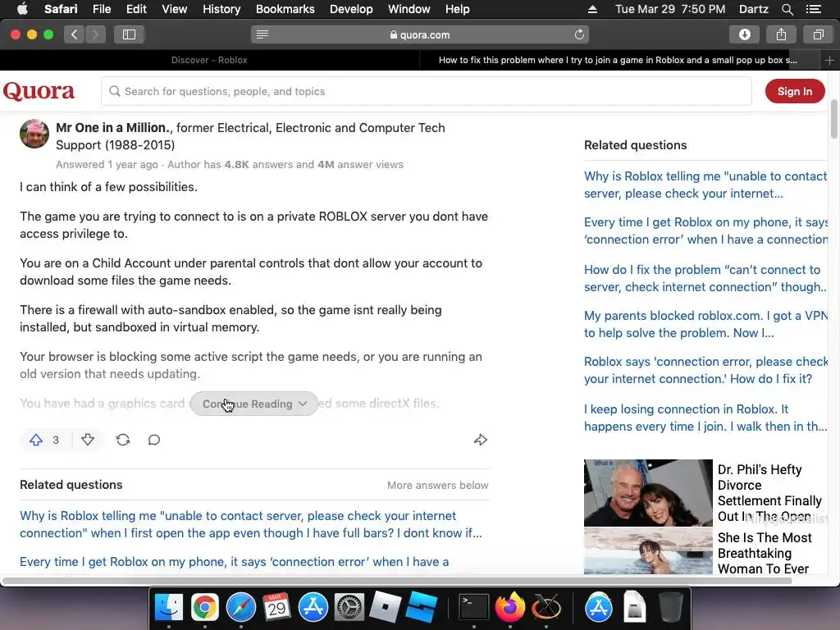The width and height of the screenshot is (840, 630).
Task: Show the tab overview
Action: point(818,34)
